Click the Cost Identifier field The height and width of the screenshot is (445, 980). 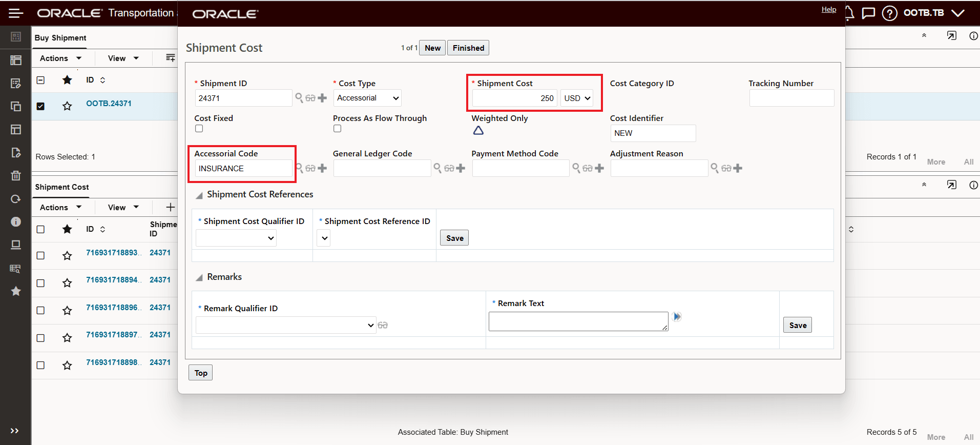coord(653,133)
